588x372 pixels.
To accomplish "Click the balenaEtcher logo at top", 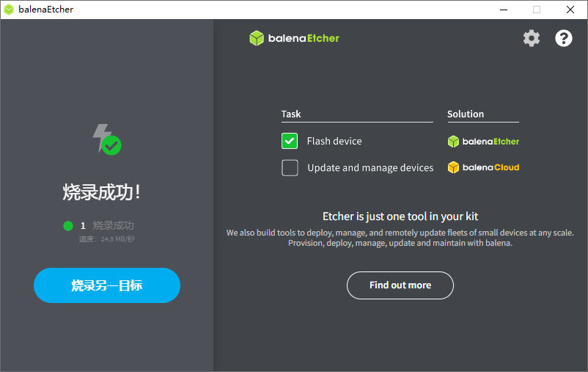I will click(x=295, y=38).
